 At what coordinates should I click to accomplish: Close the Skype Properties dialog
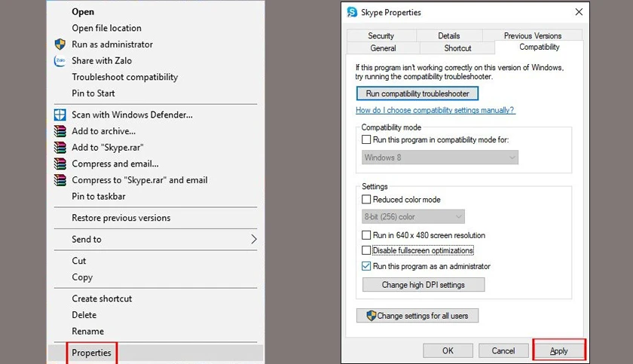pos(579,12)
